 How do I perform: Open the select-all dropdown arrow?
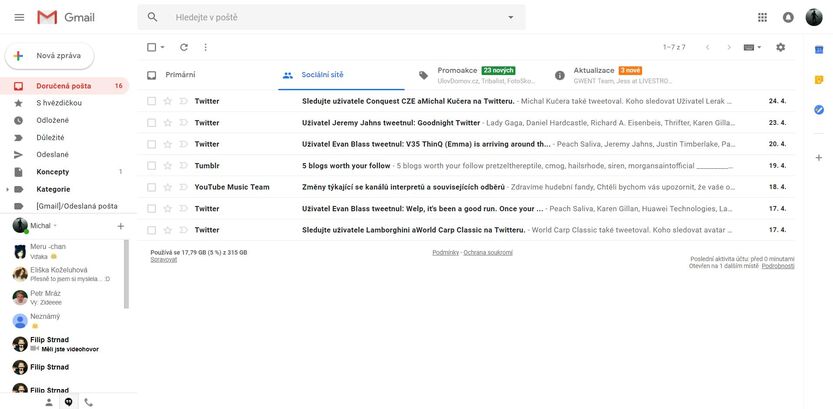(x=163, y=47)
